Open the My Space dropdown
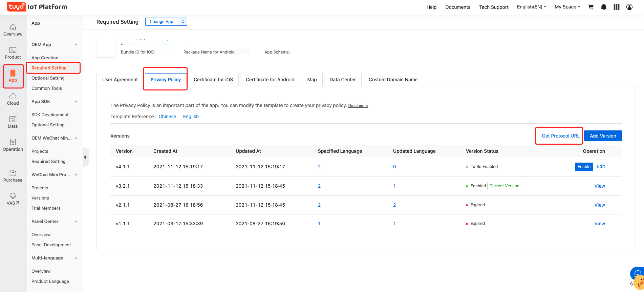The image size is (644, 292). point(567,7)
